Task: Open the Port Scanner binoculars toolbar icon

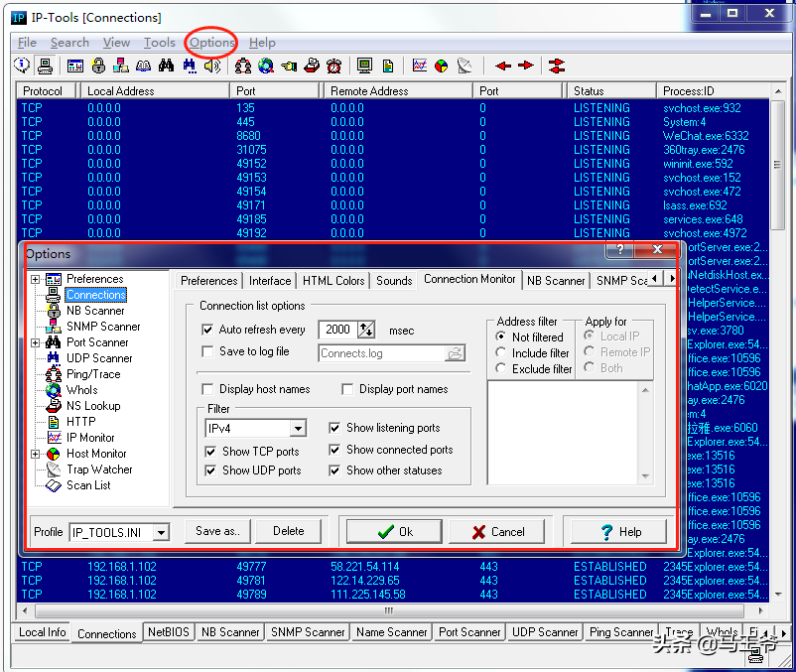Action: pos(167,66)
